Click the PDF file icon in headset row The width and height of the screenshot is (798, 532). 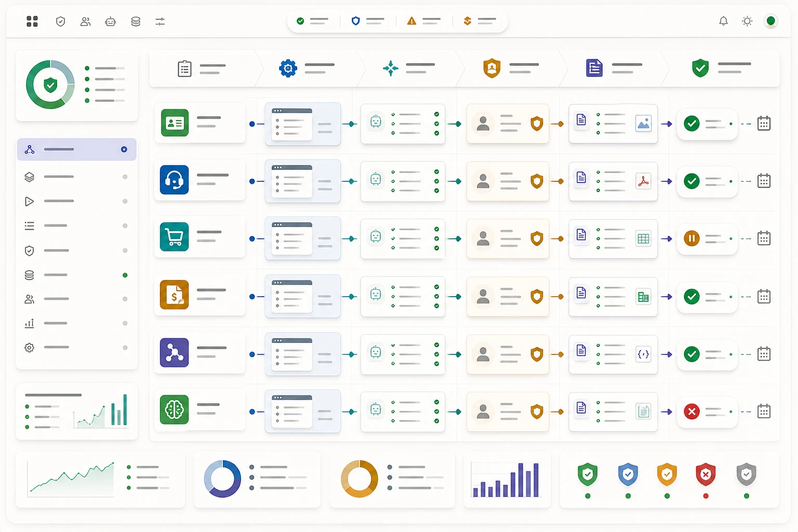click(x=643, y=181)
